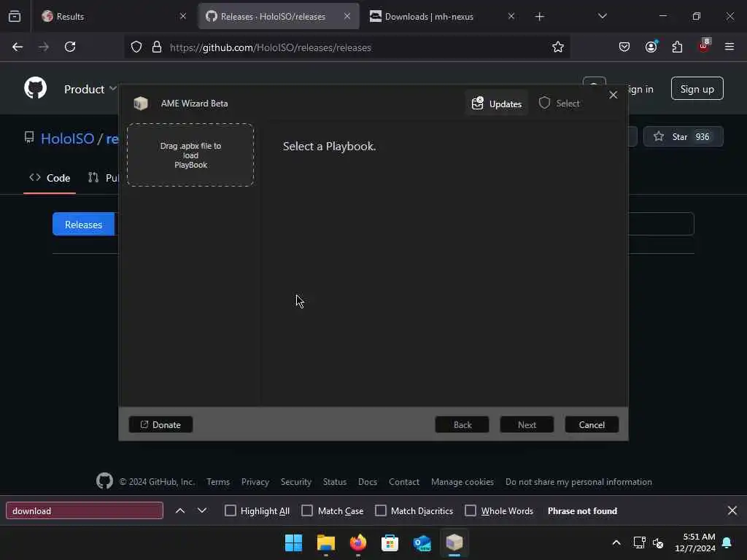Image resolution: width=747 pixels, height=560 pixels.
Task: Click the Releases button on GitHub
Action: pos(83,225)
